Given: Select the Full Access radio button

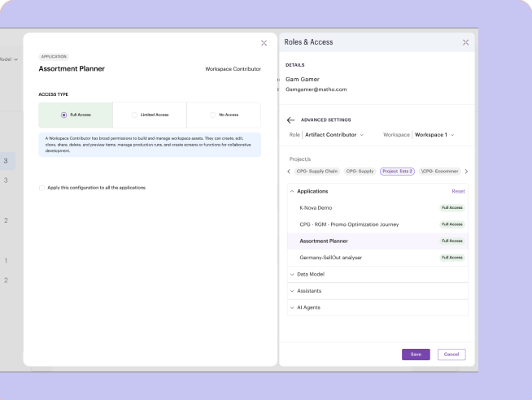Looking at the screenshot, I should [63, 115].
